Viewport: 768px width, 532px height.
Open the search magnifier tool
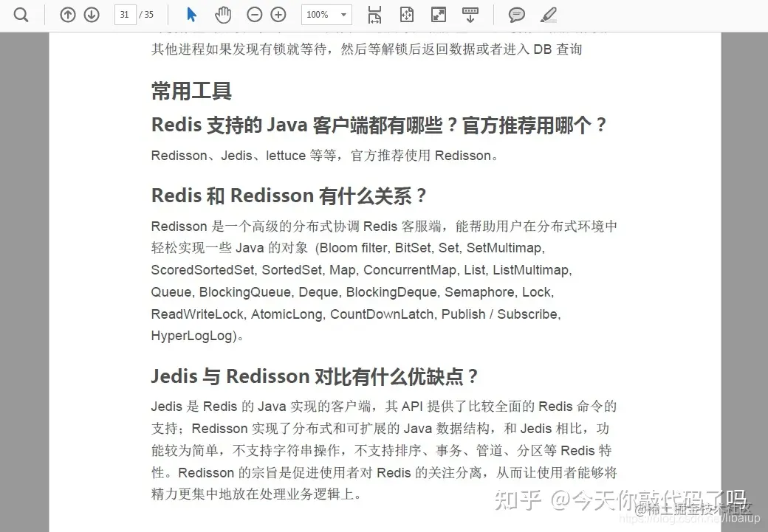[21, 15]
